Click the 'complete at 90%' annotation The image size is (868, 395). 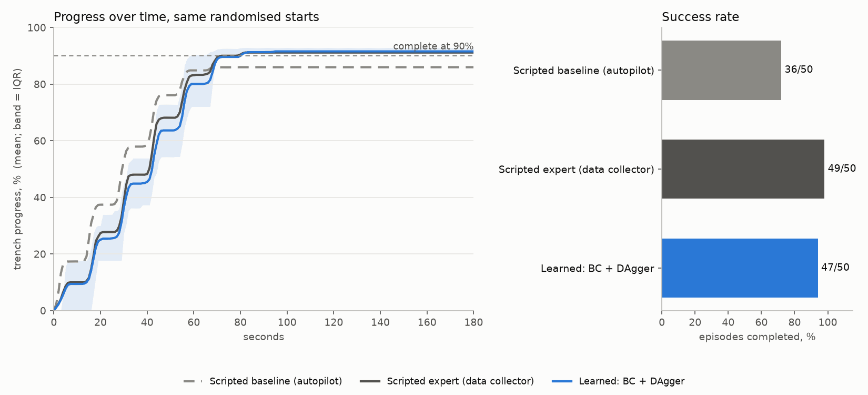(x=433, y=46)
